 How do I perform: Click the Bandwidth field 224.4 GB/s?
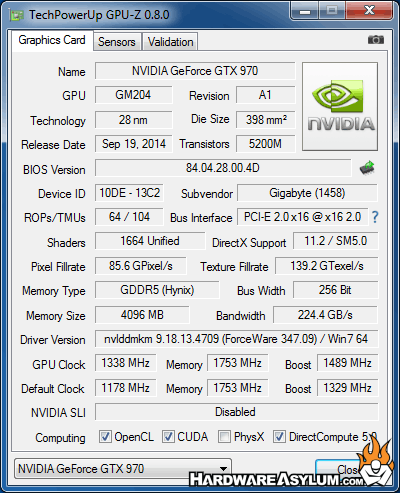(x=325, y=315)
